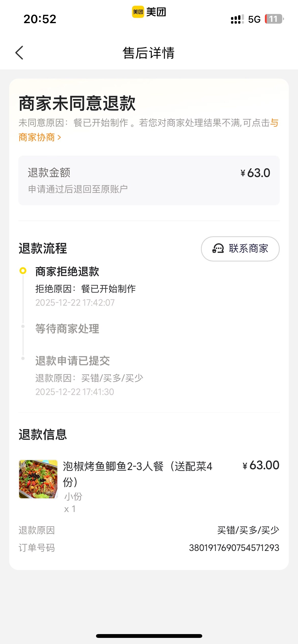The width and height of the screenshot is (298, 644).
Task: Tap the 20:52 status bar clock
Action: 40,19
